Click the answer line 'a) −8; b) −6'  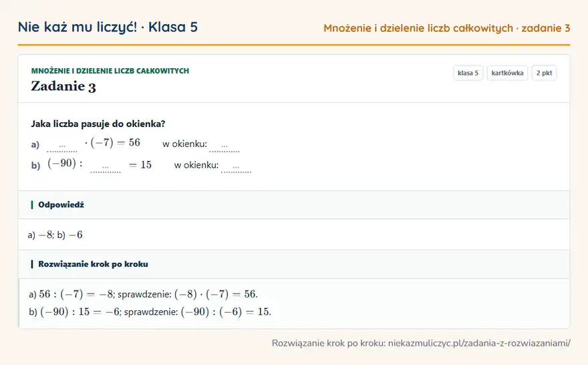(55, 235)
